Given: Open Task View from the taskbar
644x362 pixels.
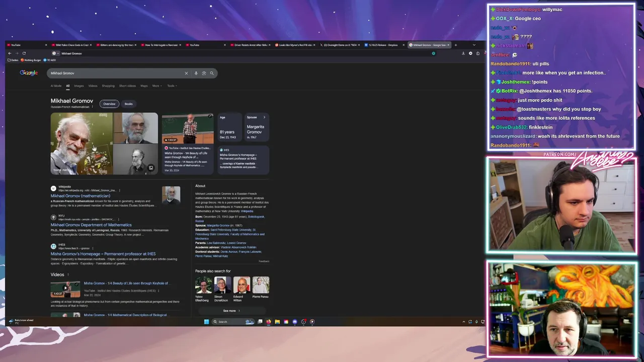Looking at the screenshot, I should click(x=260, y=322).
